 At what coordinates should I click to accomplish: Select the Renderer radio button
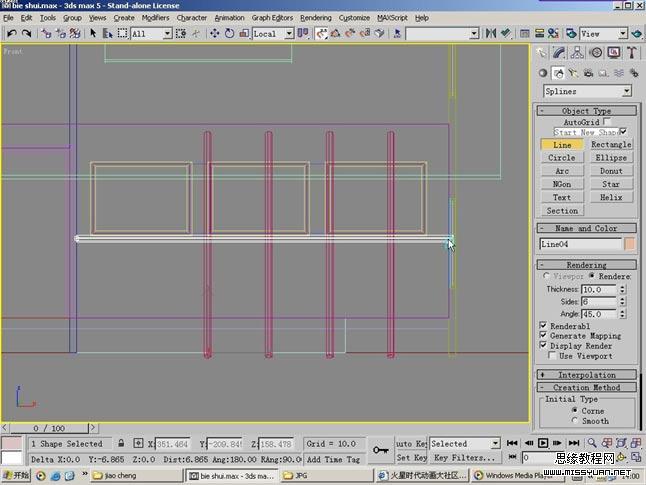592,276
